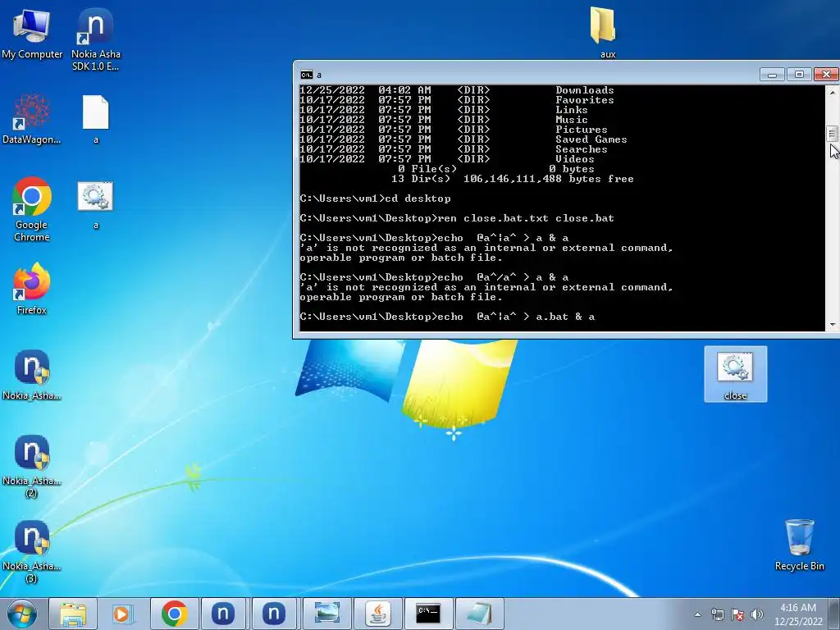This screenshot has width=840, height=630.
Task: Select the blank file named a
Action: 96,119
